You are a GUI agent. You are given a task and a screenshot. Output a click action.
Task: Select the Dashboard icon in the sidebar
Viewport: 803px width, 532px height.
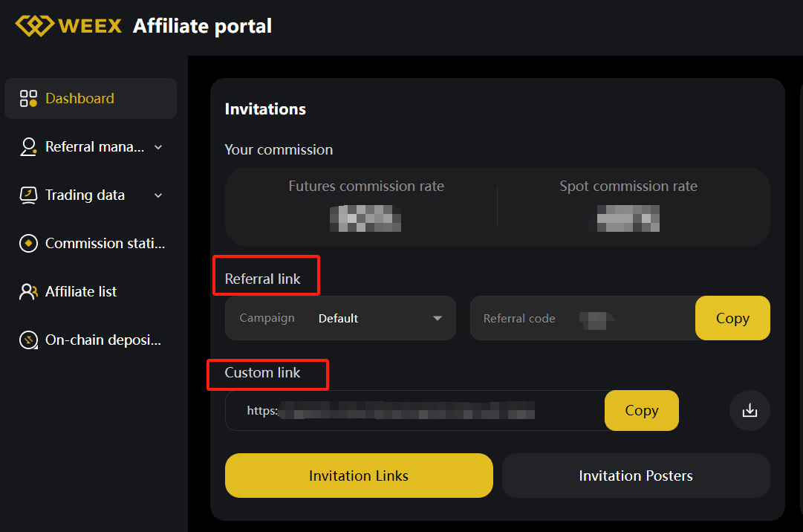pos(28,97)
